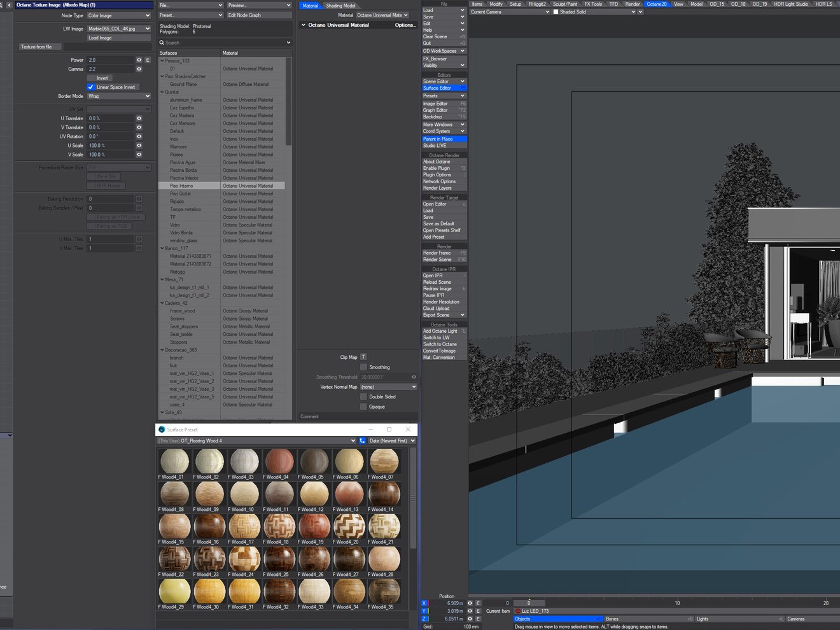Open the Current Camera view dropdown
840x630 pixels.
pyautogui.click(x=510, y=11)
